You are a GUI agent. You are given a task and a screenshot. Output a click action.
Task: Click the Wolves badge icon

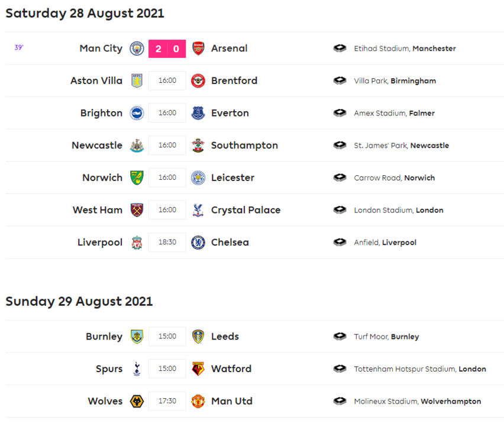click(137, 401)
